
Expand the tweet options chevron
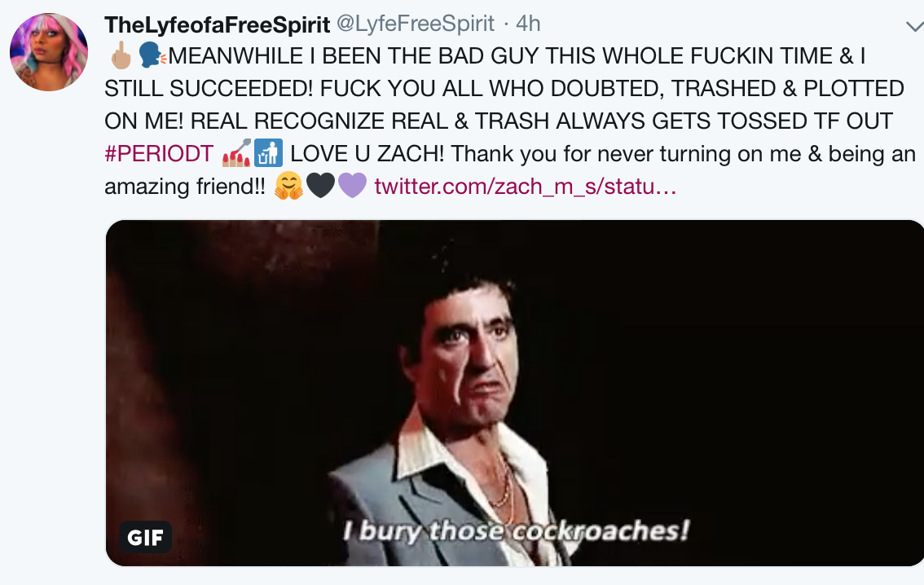(914, 26)
